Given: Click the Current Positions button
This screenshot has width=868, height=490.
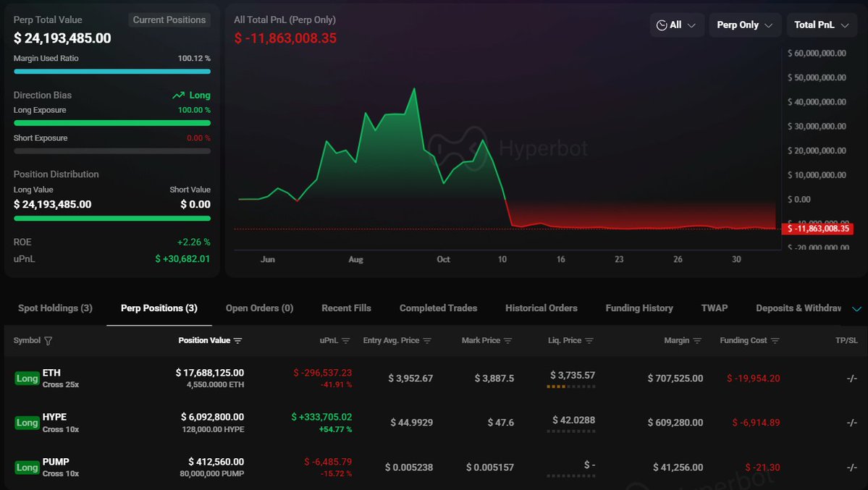Looking at the screenshot, I should point(169,20).
